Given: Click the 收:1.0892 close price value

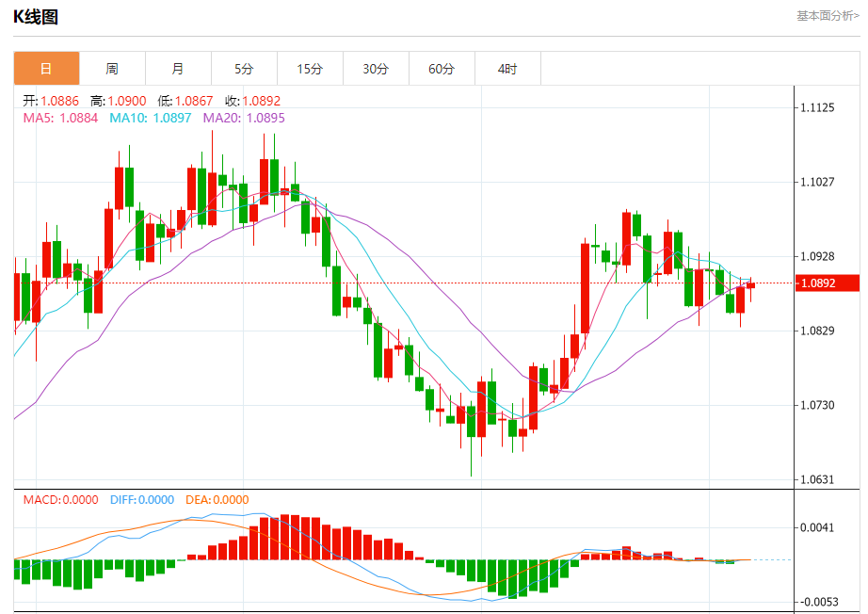Looking at the screenshot, I should point(253,101).
